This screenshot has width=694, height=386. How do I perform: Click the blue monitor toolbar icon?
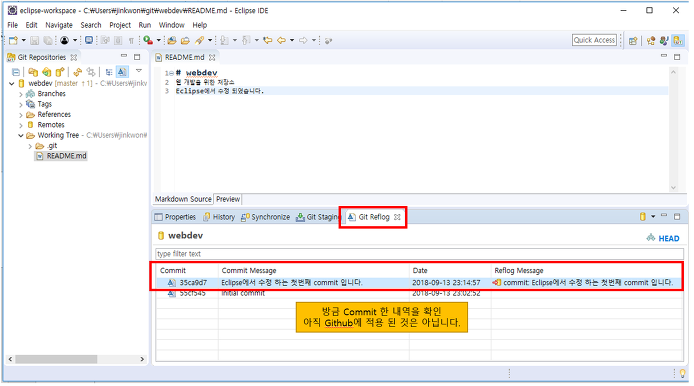pos(89,40)
